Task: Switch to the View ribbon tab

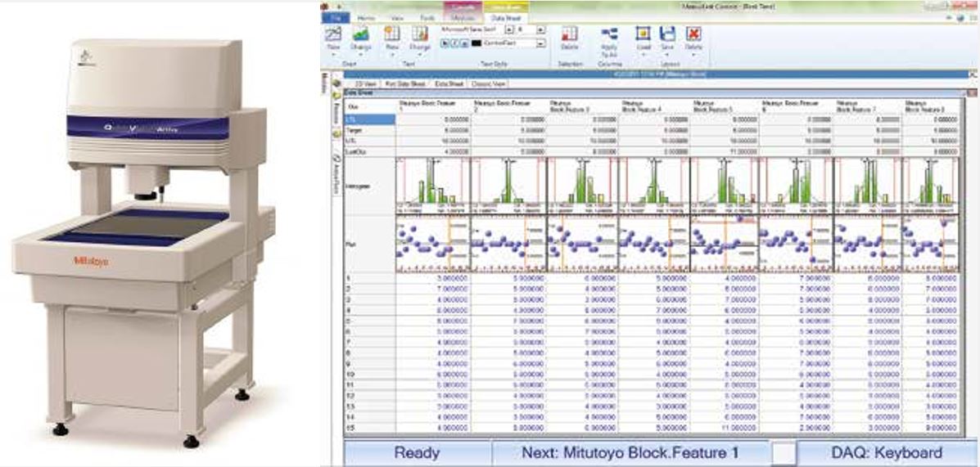Action: pyautogui.click(x=397, y=18)
